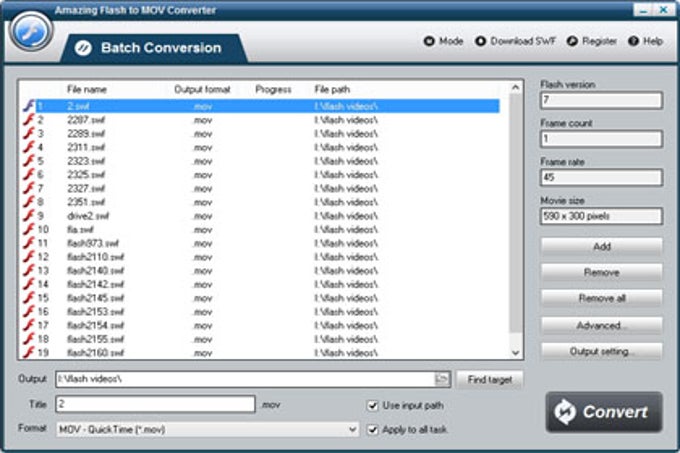Click Flash icon for row 3 2289.swf
Viewport: 680px width, 453px height.
pos(29,134)
